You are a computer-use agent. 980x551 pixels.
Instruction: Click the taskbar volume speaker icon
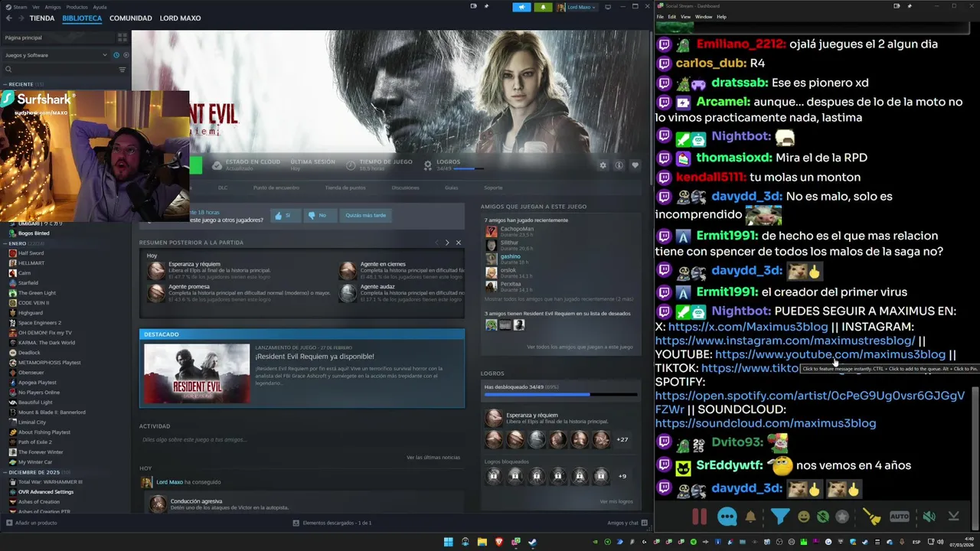pos(941,542)
